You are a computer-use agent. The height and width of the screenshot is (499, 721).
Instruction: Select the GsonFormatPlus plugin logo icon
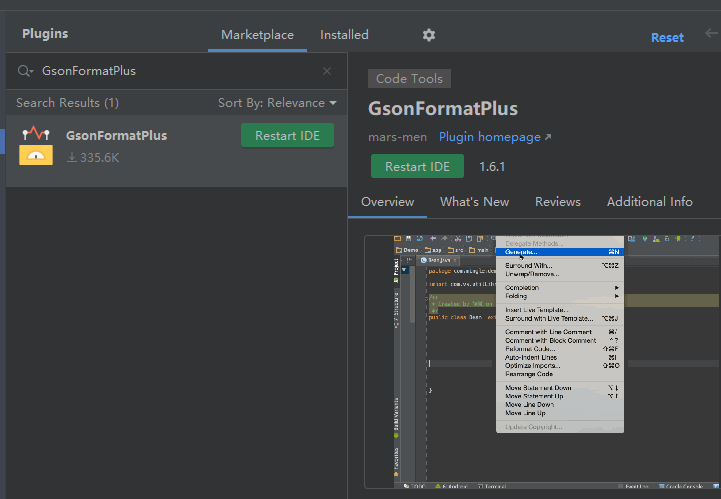(x=36, y=145)
